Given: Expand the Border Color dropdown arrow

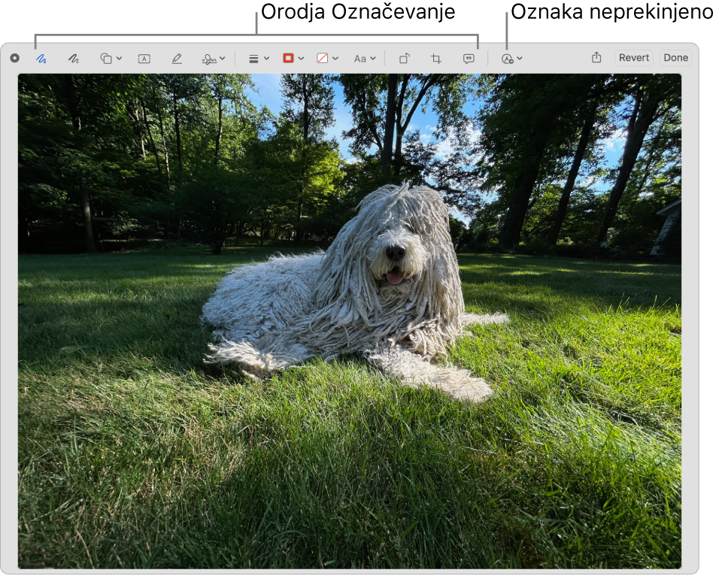Looking at the screenshot, I should [x=301, y=59].
